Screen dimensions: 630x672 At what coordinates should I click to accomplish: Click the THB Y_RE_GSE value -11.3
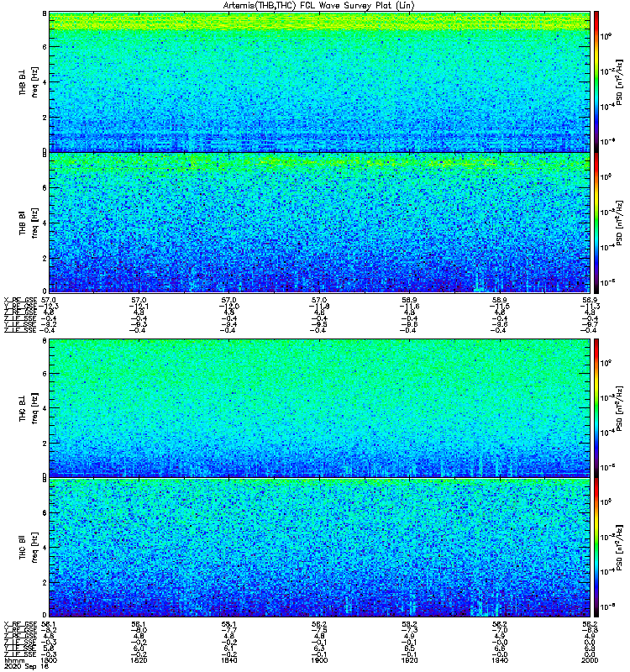590,307
